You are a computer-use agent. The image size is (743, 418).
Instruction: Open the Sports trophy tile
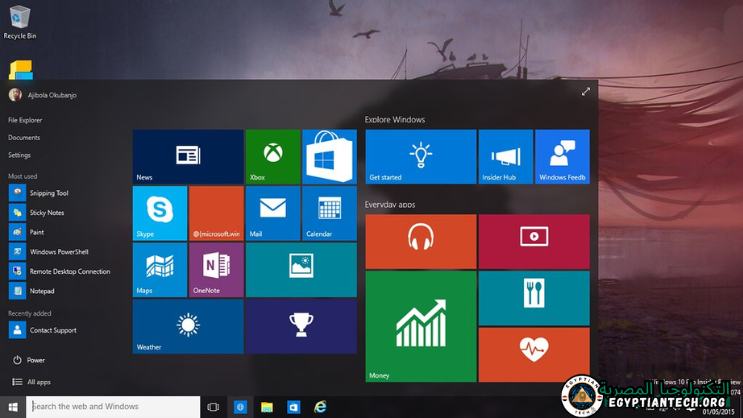(301, 327)
